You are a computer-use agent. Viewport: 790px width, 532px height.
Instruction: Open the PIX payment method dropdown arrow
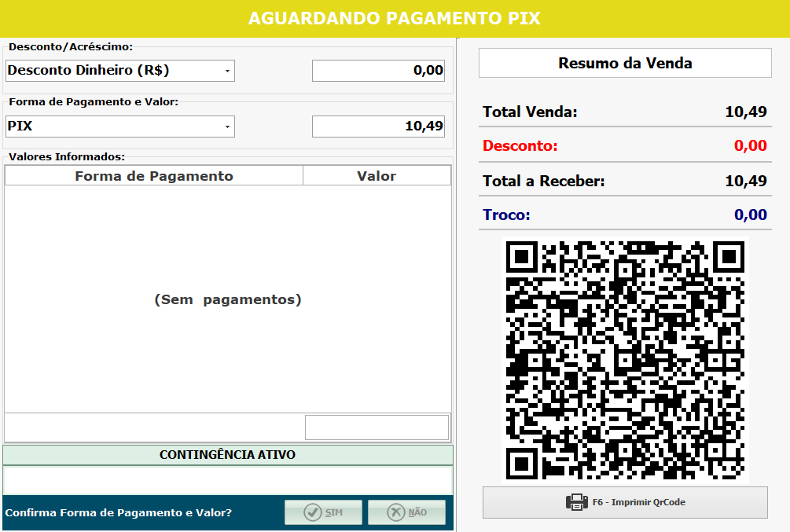coord(227,127)
